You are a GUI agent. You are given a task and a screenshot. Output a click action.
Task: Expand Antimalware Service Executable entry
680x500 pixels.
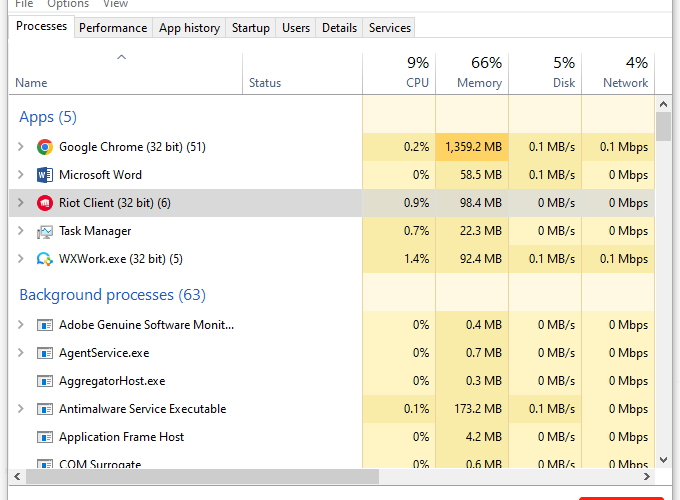pos(20,408)
